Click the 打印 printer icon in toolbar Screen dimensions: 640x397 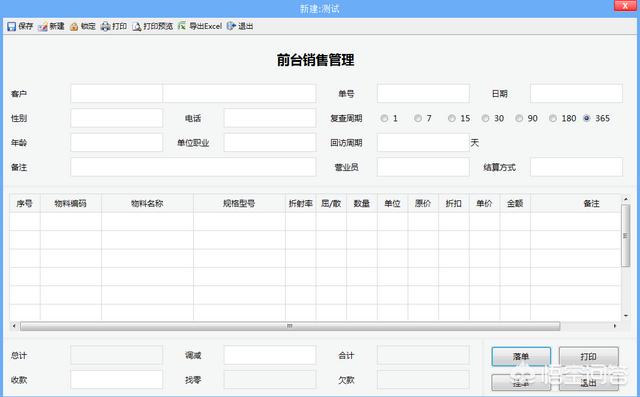(105, 27)
